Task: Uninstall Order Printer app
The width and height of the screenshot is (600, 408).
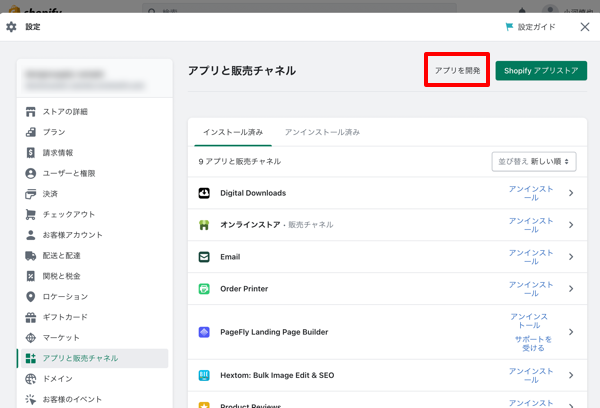Action: click(531, 289)
